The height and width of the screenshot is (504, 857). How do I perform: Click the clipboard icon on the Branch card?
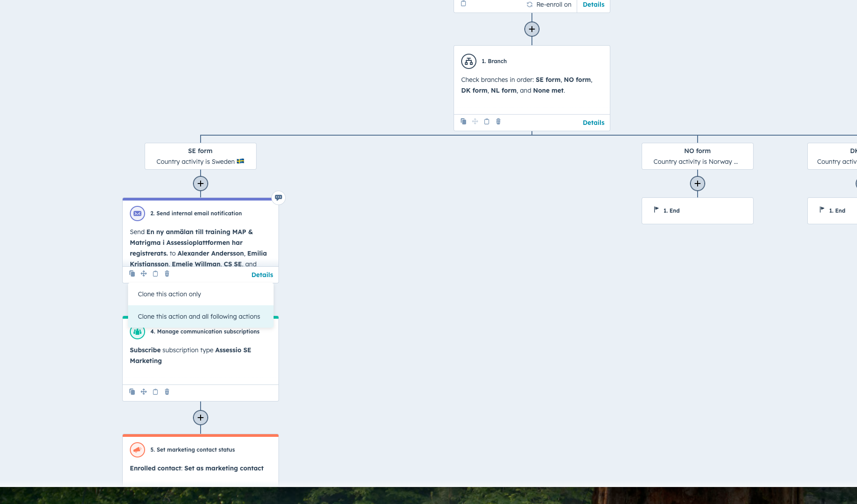pos(487,121)
